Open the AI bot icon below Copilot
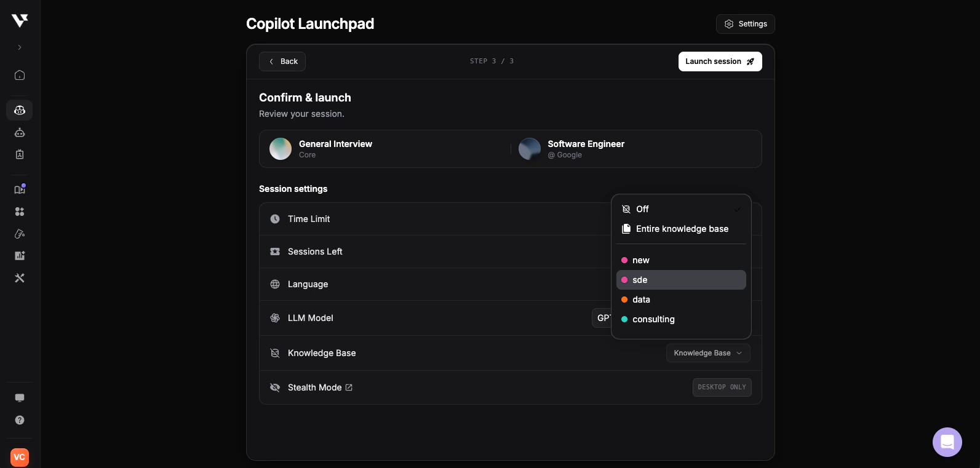Screen dimensions: 980x468 [x=20, y=132]
